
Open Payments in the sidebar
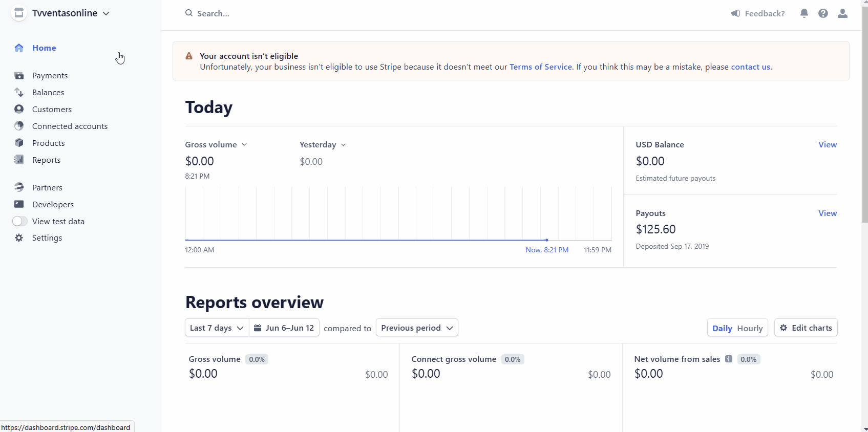pos(50,76)
